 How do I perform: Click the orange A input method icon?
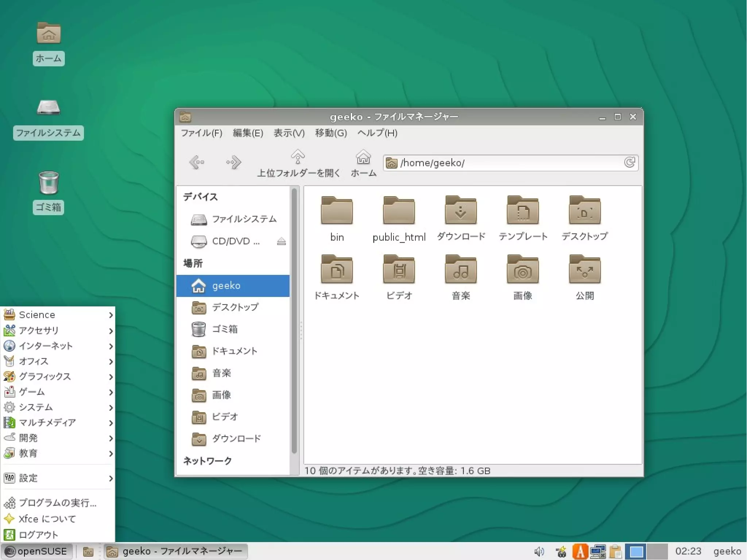click(x=580, y=552)
